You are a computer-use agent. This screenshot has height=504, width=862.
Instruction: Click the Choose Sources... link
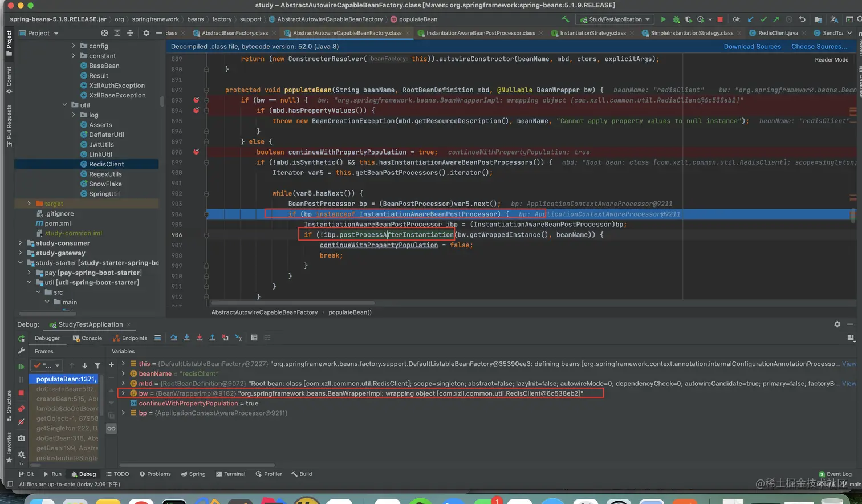tap(819, 47)
